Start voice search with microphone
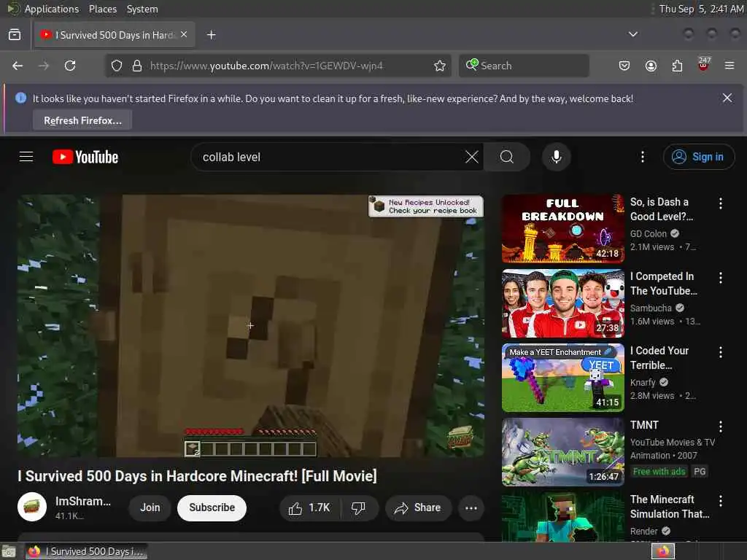The image size is (747, 560). tap(556, 157)
